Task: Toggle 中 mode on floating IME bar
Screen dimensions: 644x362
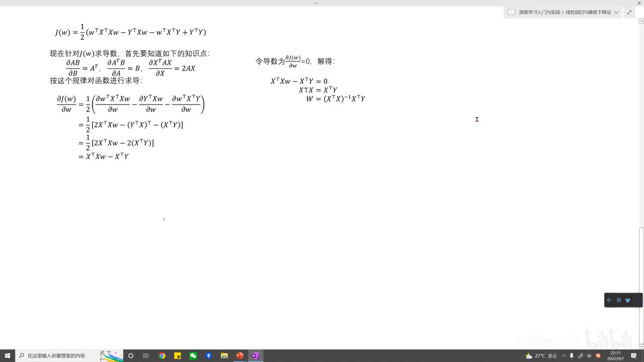Action: tap(609, 300)
